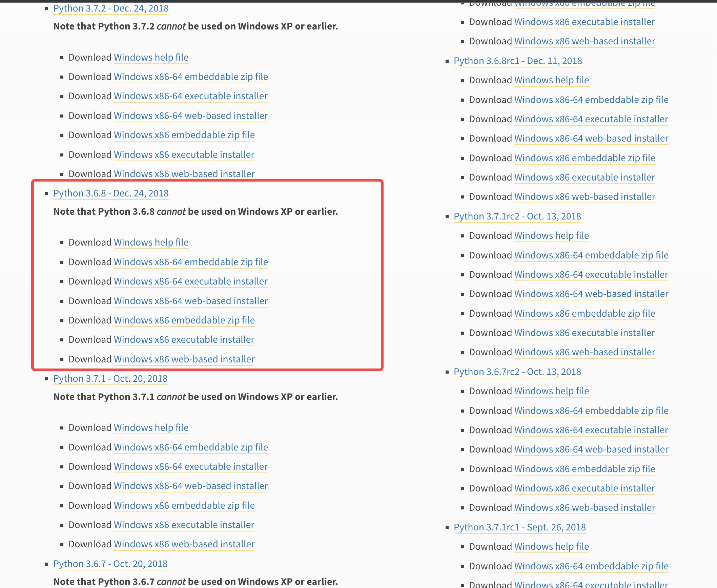Get Windows x86 web-based installer for Python 3.7.1
Viewport: 717px width, 588px height.
click(184, 544)
